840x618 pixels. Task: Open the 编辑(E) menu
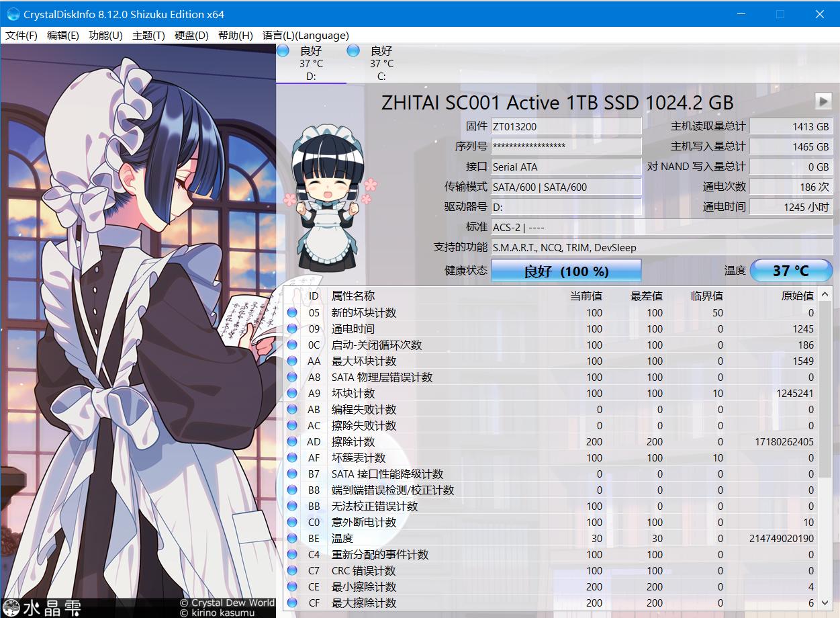click(63, 36)
